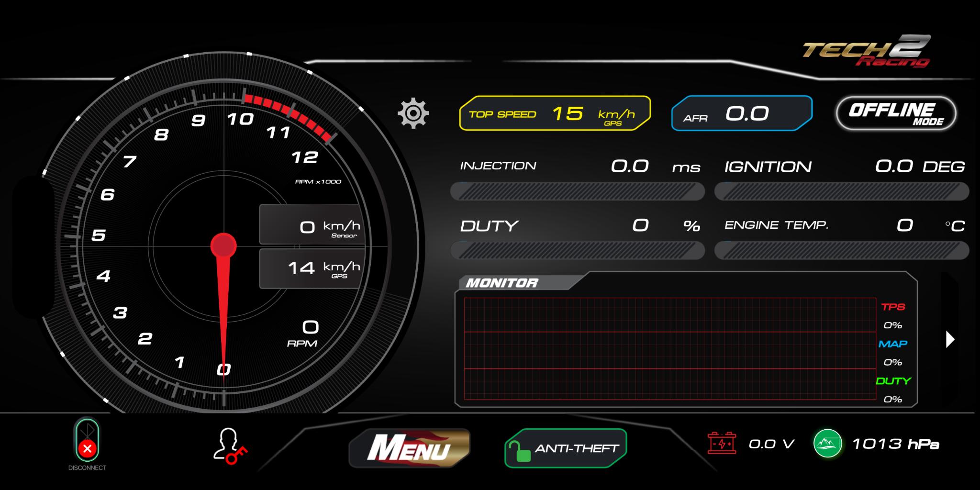Click the green mountain altitude icon
Viewport: 980px width, 490px height.
point(827,443)
